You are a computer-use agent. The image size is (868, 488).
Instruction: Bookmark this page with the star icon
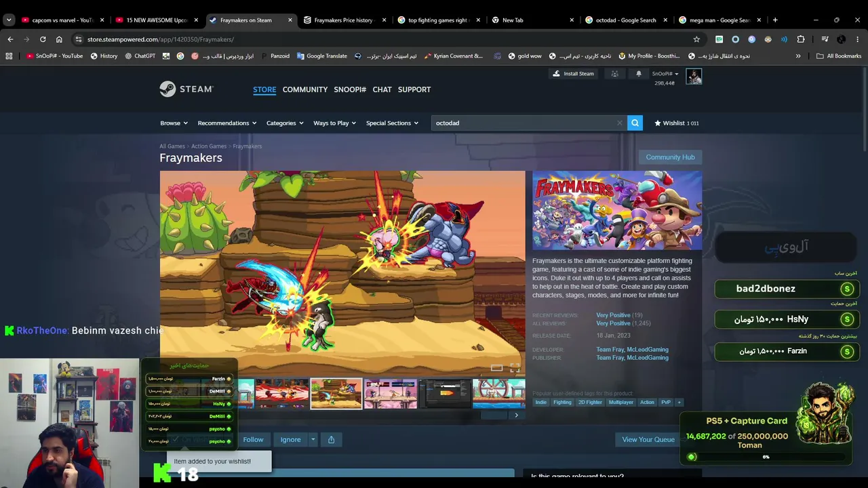(x=696, y=39)
